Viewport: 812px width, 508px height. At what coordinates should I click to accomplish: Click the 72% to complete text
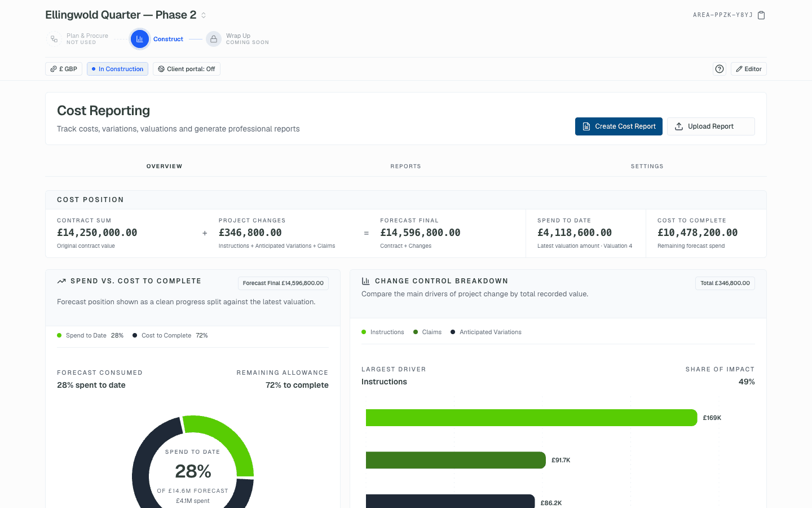pyautogui.click(x=297, y=385)
